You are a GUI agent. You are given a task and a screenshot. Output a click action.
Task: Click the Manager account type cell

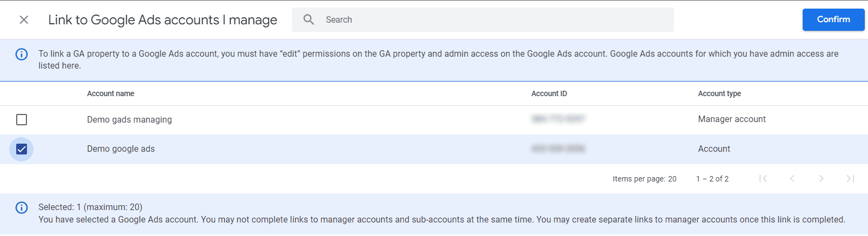click(732, 119)
